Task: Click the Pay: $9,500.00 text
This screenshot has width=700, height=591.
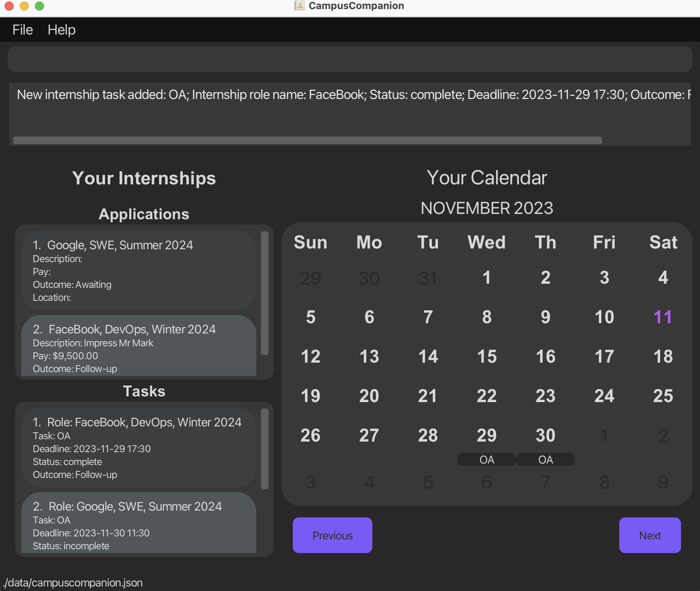Action: [x=65, y=356]
